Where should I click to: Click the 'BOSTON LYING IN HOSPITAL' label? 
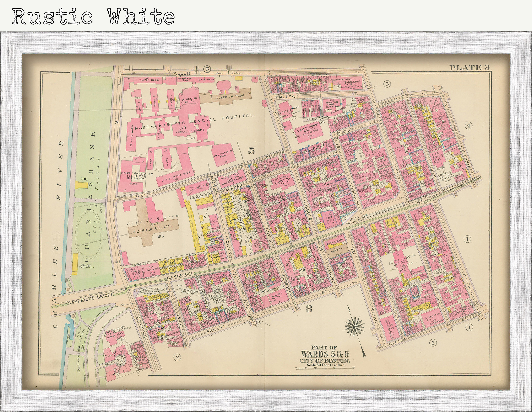coord(332,105)
